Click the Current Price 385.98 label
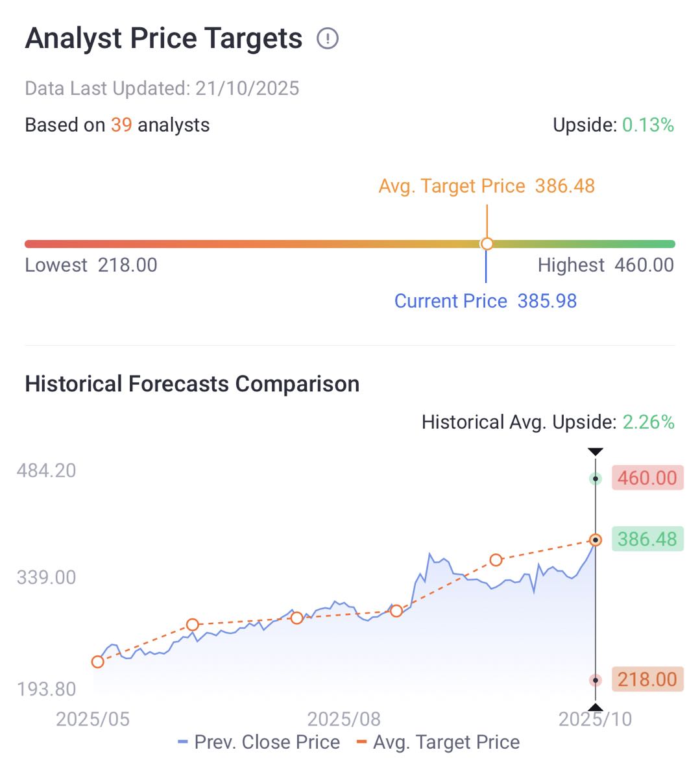The width and height of the screenshot is (700, 776). point(485,301)
